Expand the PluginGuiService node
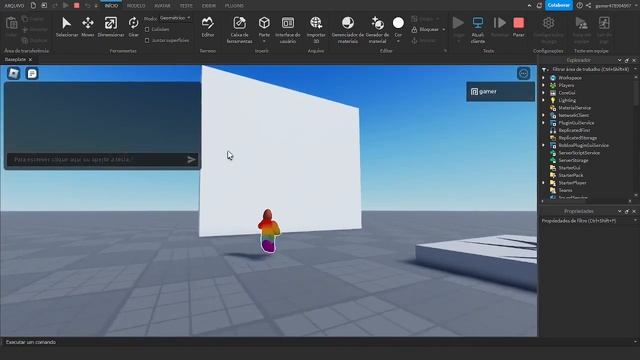This screenshot has width=640, height=360. pyautogui.click(x=543, y=123)
